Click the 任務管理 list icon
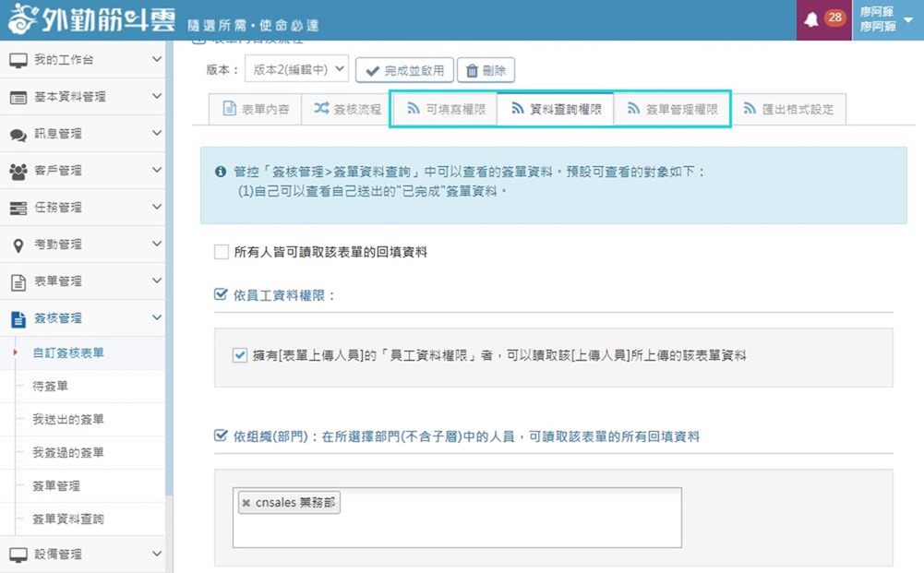The width and height of the screenshot is (924, 573). click(x=18, y=208)
